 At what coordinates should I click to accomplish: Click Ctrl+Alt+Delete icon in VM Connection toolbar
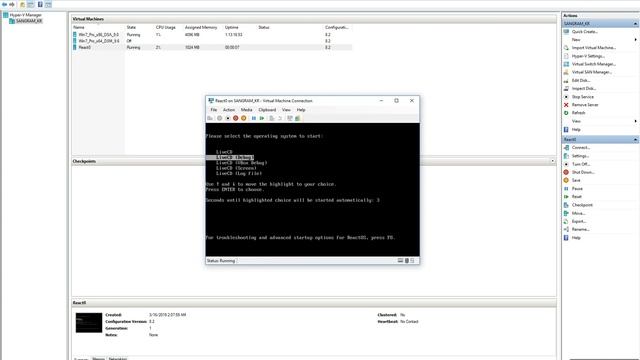210,118
